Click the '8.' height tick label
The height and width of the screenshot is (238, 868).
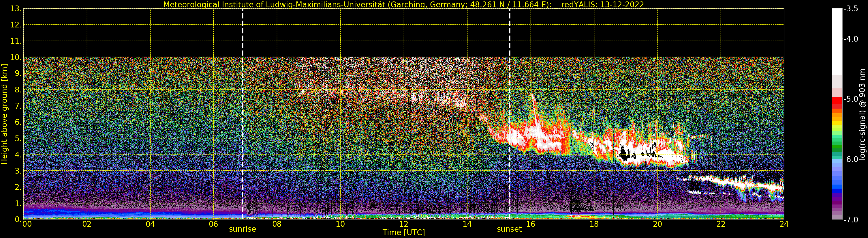tap(18, 90)
